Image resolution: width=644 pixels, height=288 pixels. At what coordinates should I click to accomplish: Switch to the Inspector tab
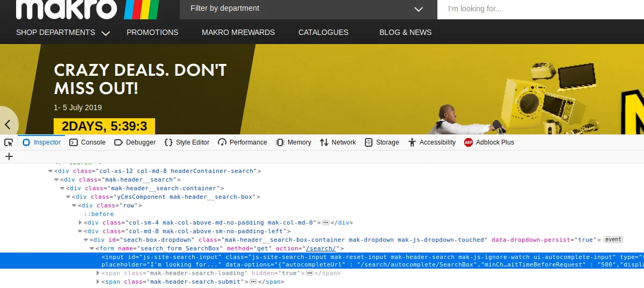[42, 142]
